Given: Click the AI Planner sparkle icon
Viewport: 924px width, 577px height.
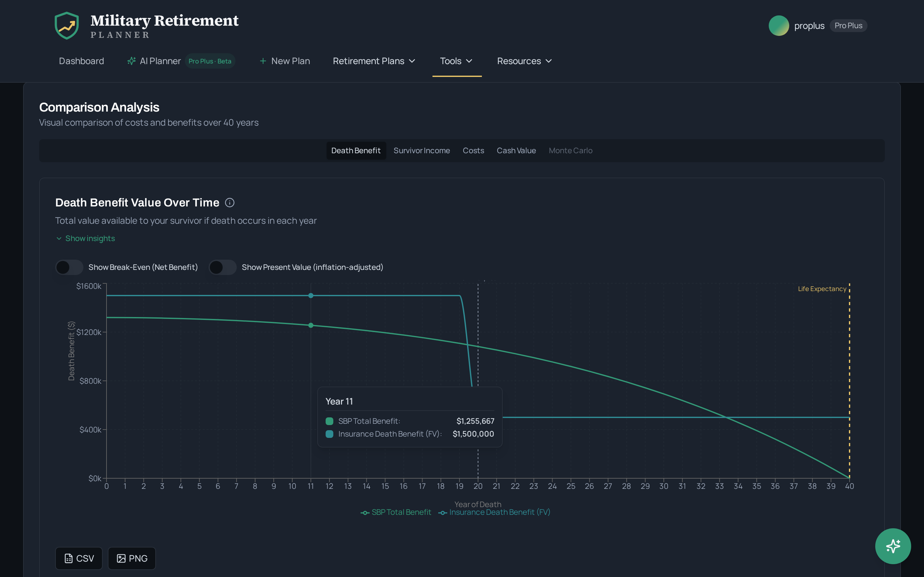Looking at the screenshot, I should pyautogui.click(x=131, y=61).
